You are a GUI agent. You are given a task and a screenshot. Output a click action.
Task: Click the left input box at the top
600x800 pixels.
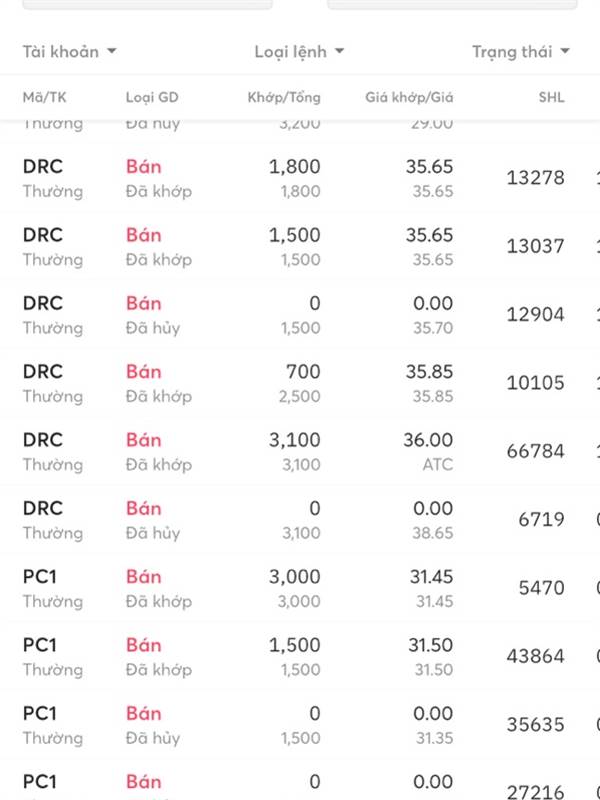[147, 4]
